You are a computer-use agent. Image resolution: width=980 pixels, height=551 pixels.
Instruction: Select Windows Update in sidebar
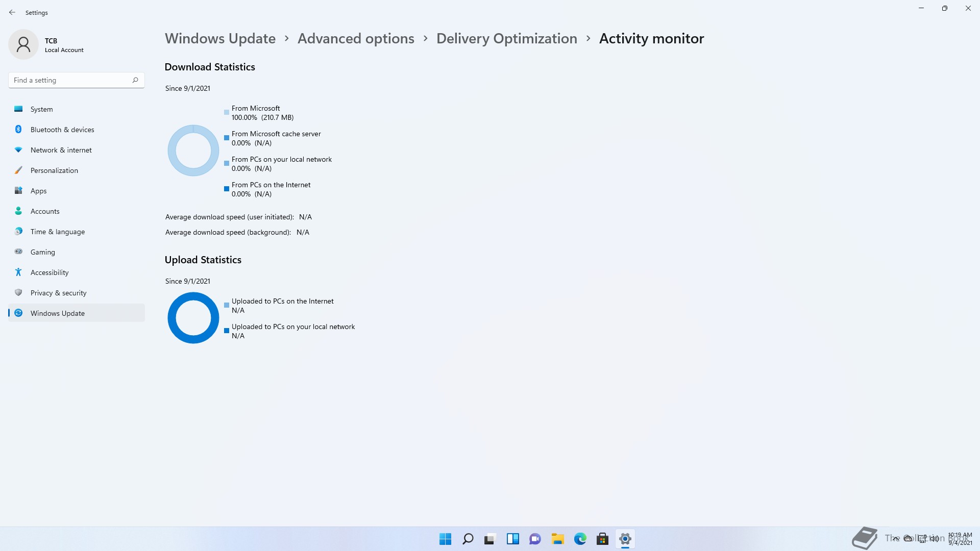pos(77,313)
